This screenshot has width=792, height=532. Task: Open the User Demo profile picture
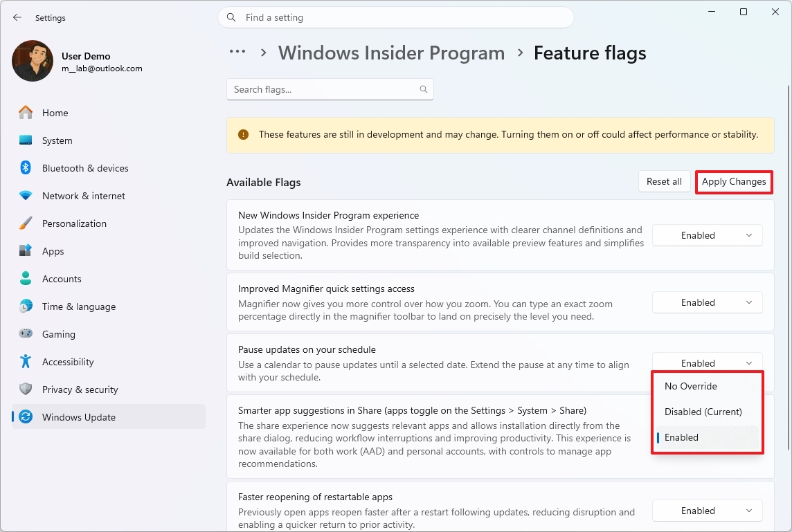(x=33, y=61)
